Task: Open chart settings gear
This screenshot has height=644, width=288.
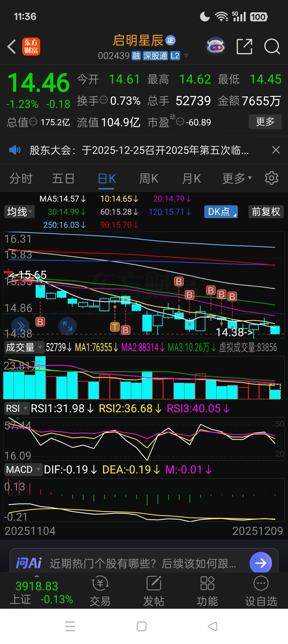Action: [271, 178]
